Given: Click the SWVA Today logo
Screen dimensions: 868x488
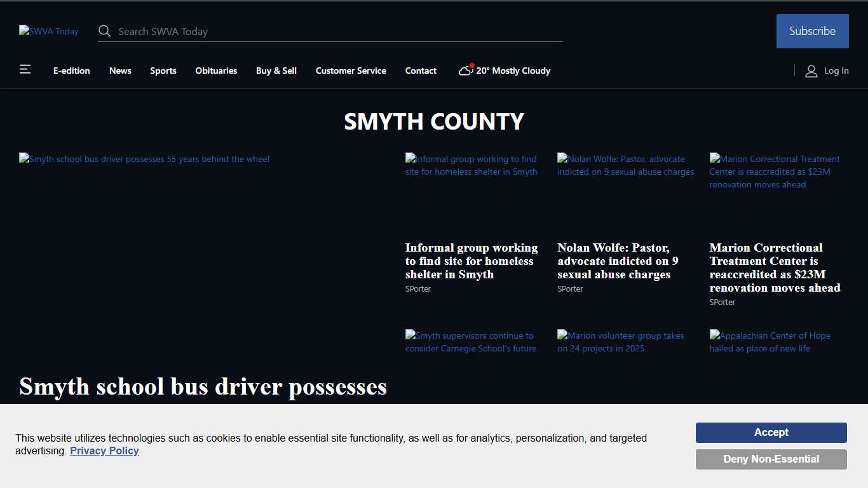Looking at the screenshot, I should pos(48,30).
